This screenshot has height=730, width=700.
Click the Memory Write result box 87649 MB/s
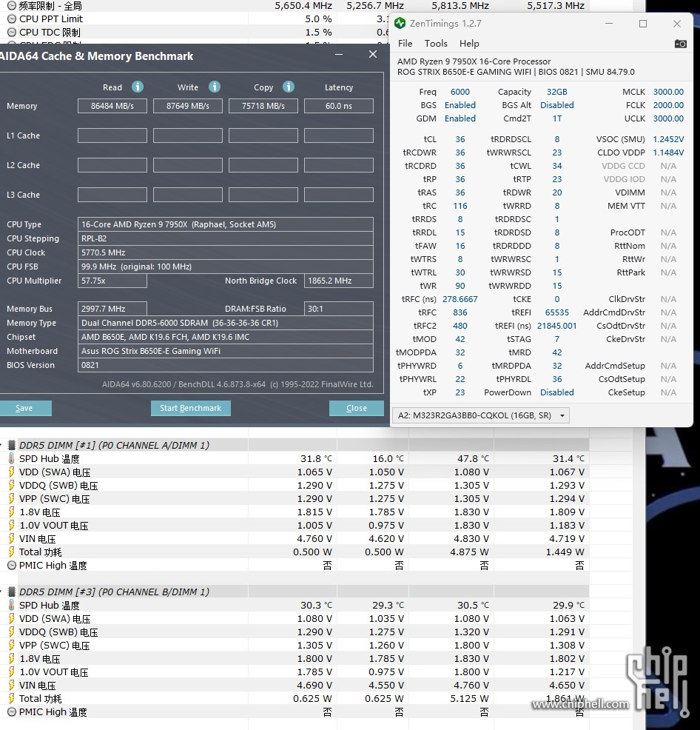point(188,106)
